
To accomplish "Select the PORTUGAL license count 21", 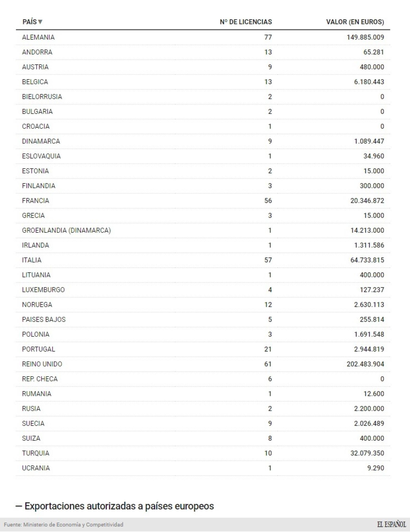I will pos(268,349).
